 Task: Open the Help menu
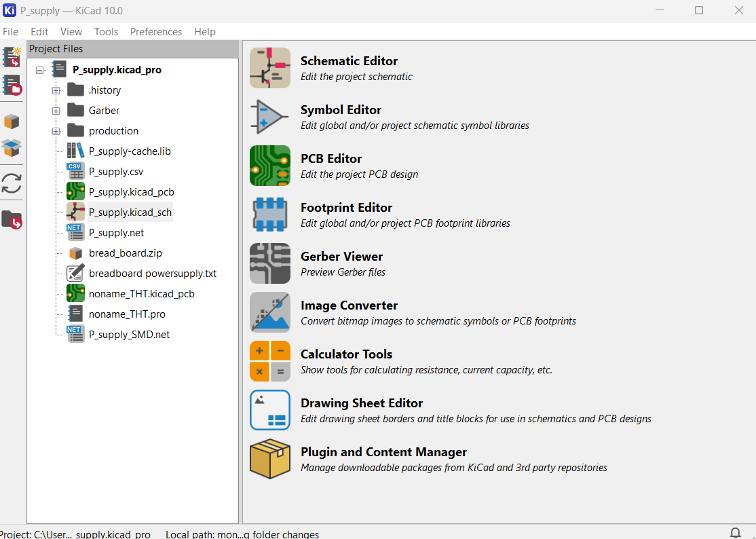205,32
